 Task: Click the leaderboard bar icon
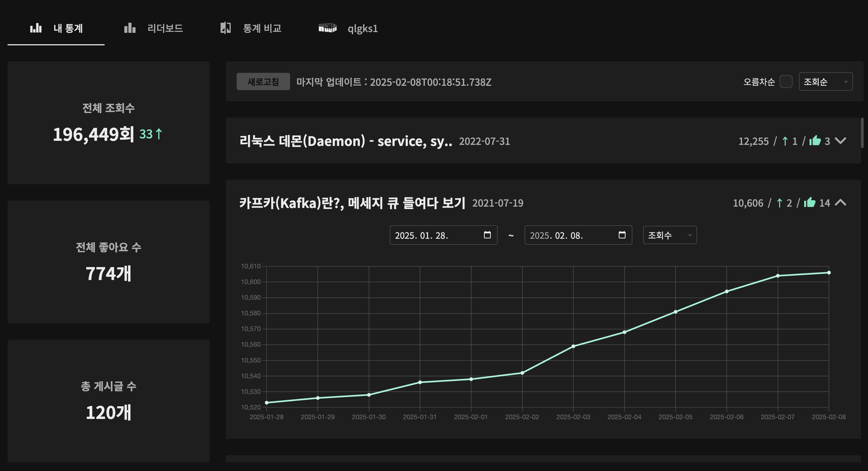click(130, 28)
